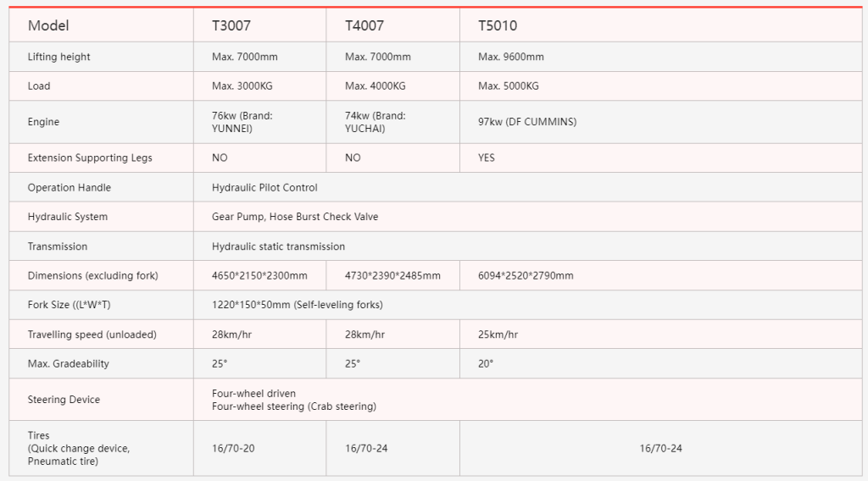This screenshot has width=868, height=481.
Task: Select the T4007 column header
Action: pyautogui.click(x=364, y=26)
